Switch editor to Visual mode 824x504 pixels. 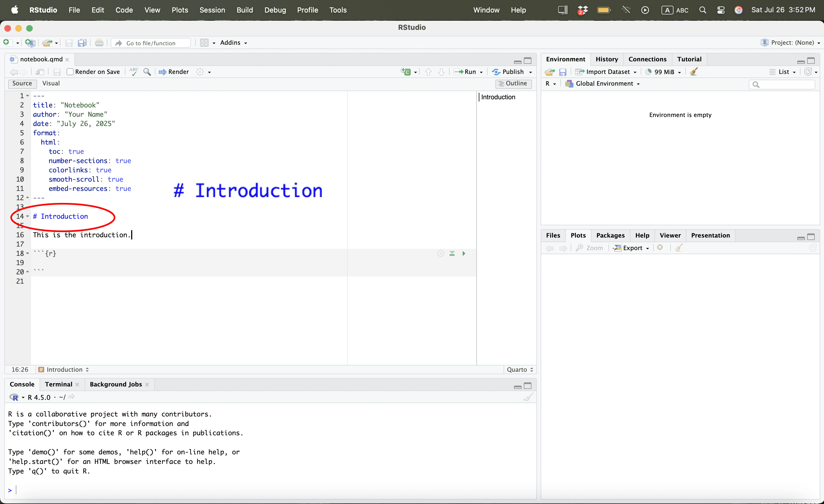(x=51, y=83)
